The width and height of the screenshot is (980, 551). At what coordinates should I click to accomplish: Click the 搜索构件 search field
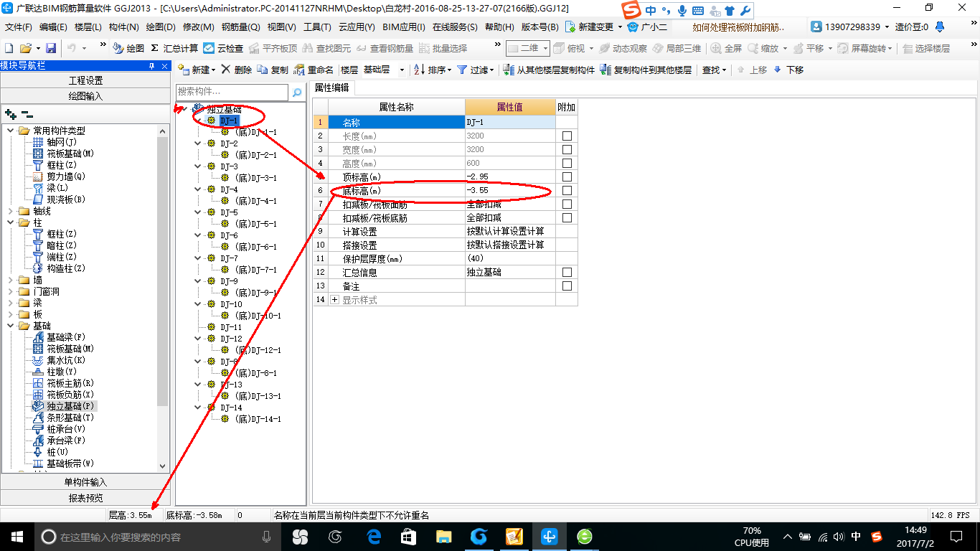pos(232,92)
